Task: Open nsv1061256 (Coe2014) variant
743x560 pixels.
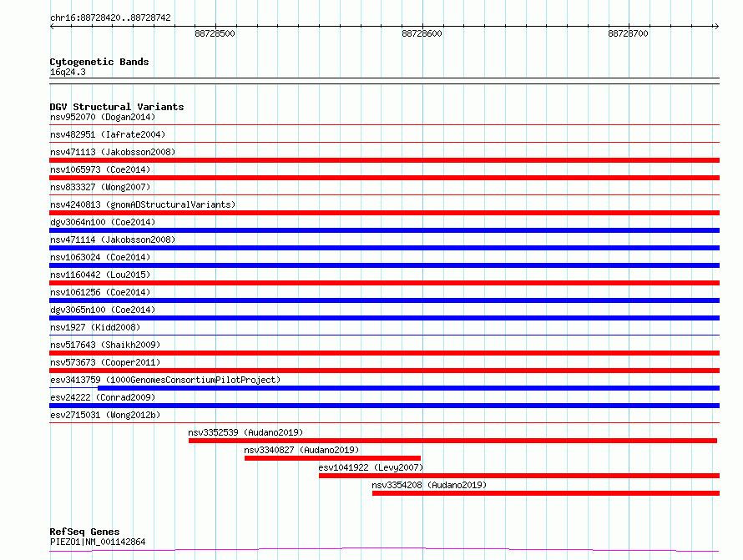Action: pyautogui.click(x=100, y=292)
